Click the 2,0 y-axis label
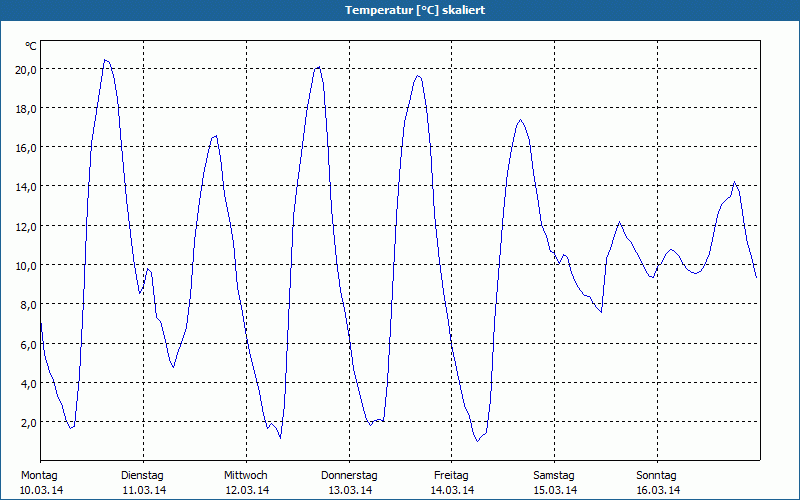The width and height of the screenshot is (800, 500). pyautogui.click(x=28, y=423)
